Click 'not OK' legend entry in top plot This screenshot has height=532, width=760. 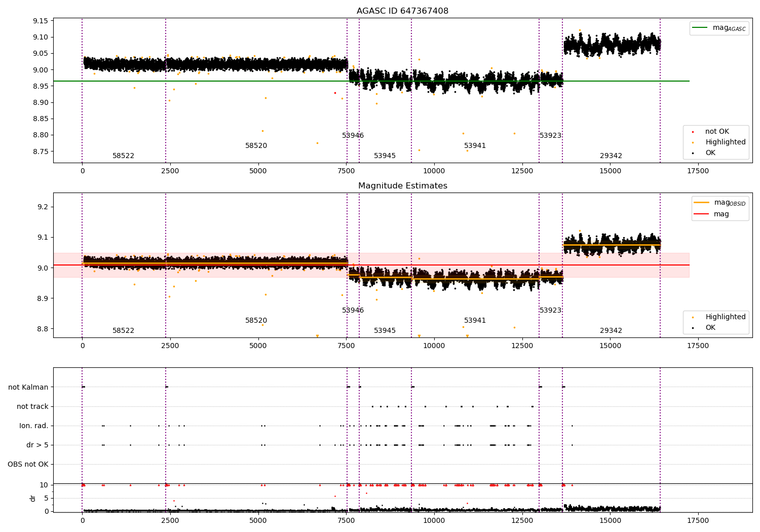[717, 132]
